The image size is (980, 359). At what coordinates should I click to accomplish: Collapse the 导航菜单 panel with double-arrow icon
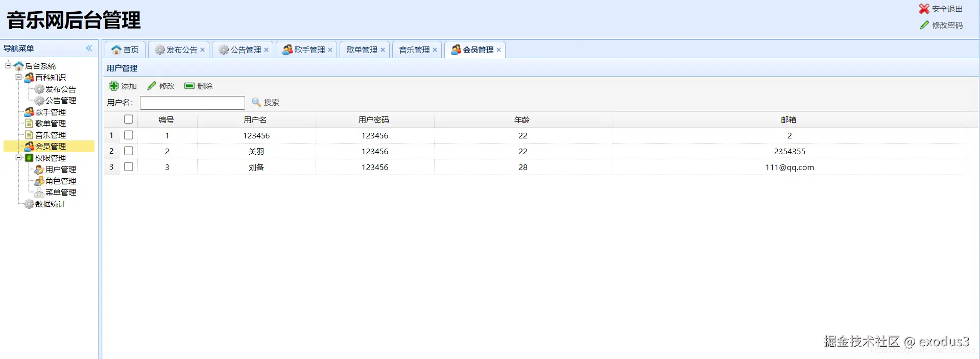[89, 48]
